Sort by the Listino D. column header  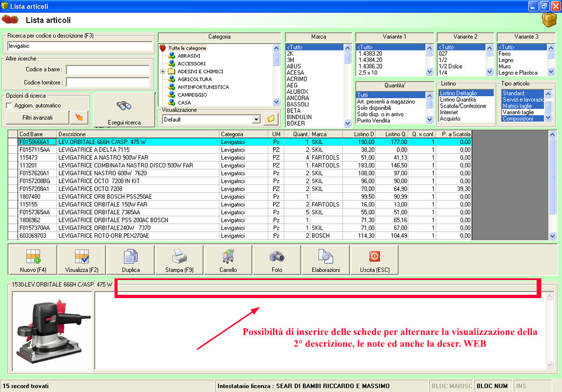point(359,134)
